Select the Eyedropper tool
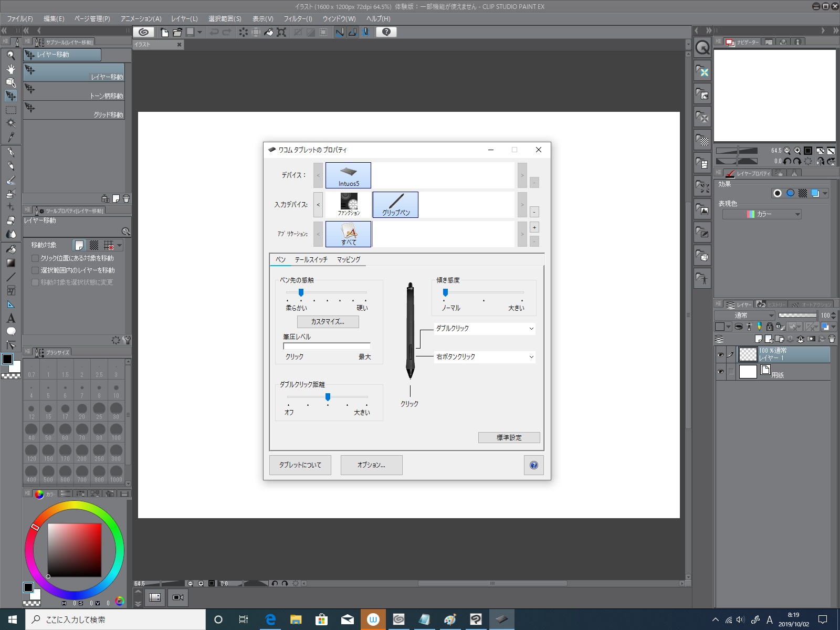Screen dimensions: 840x630 coord(10,137)
